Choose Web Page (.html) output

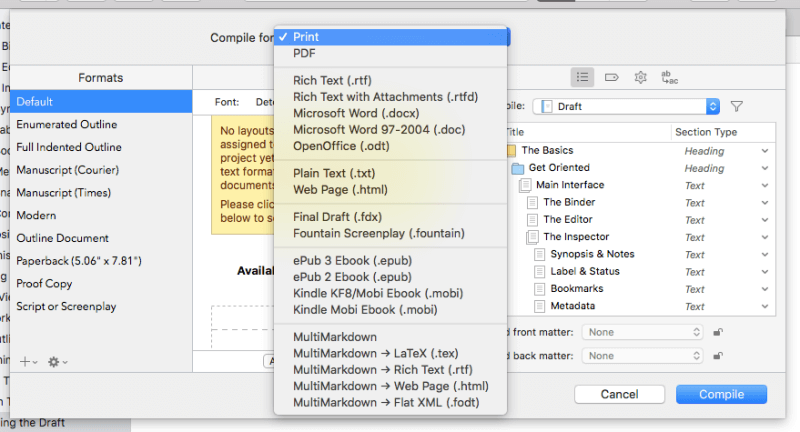[391, 190]
